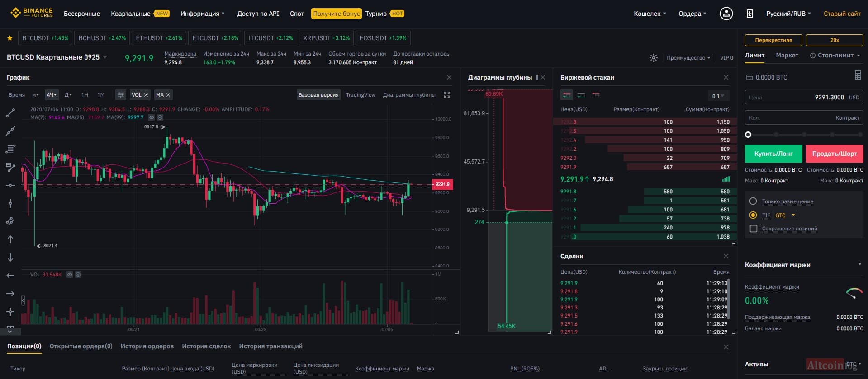Choose the horizontal line drawing tool
Viewport: 868px width, 379px height.
pos(10,185)
